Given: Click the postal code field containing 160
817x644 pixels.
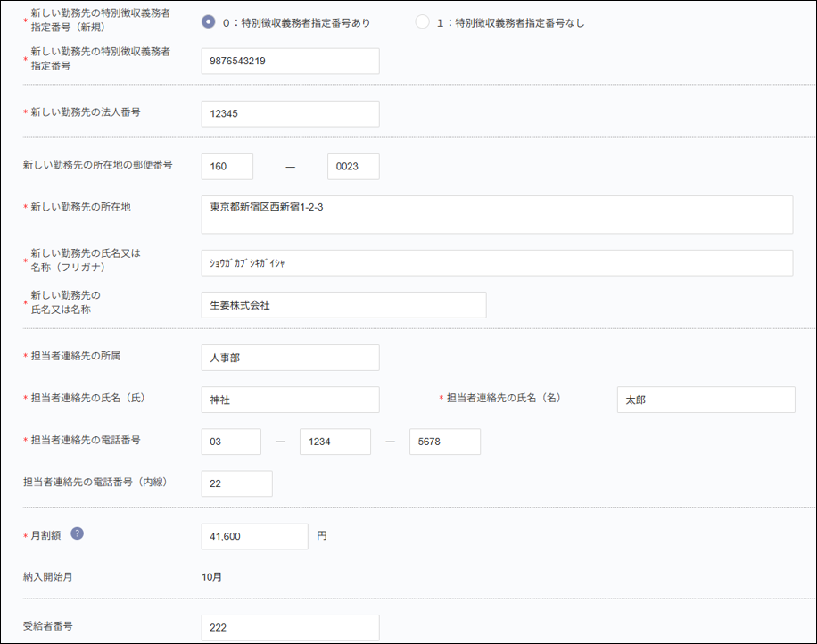Looking at the screenshot, I should tap(227, 166).
